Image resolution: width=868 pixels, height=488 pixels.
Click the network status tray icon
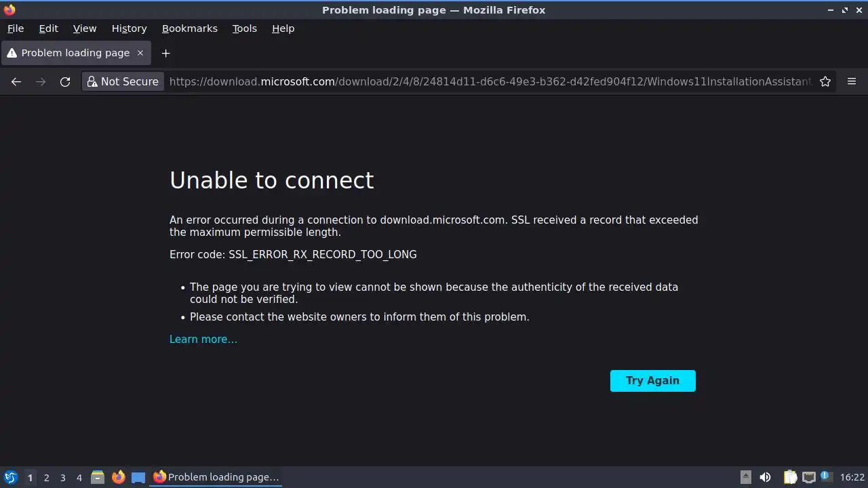point(808,477)
